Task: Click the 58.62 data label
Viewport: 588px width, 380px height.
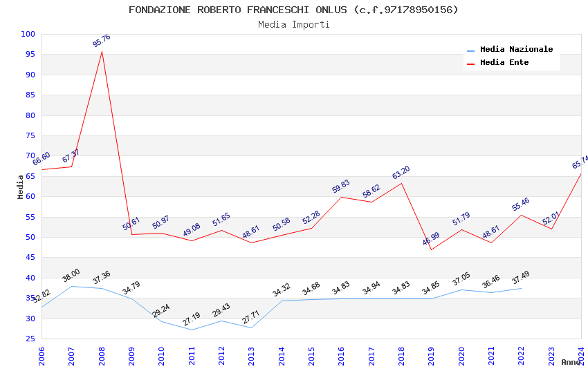Action: [371, 191]
